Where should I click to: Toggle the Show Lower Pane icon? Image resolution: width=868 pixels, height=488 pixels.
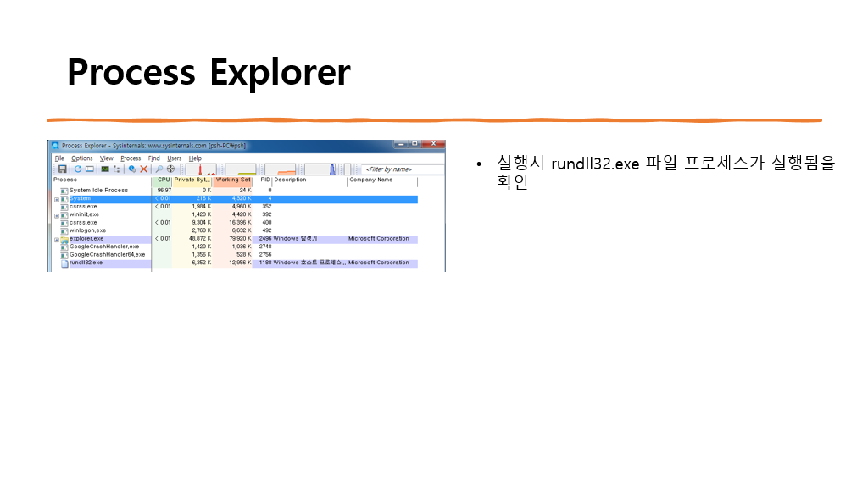coord(90,169)
